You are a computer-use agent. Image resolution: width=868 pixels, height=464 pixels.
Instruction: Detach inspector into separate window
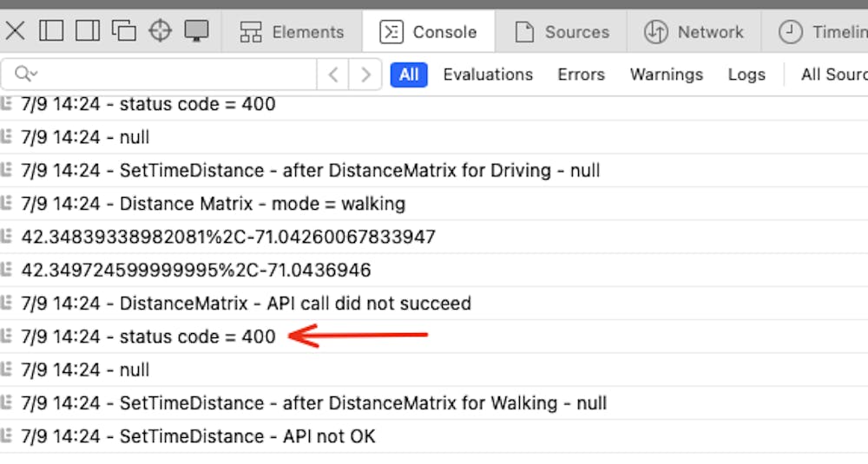(124, 31)
